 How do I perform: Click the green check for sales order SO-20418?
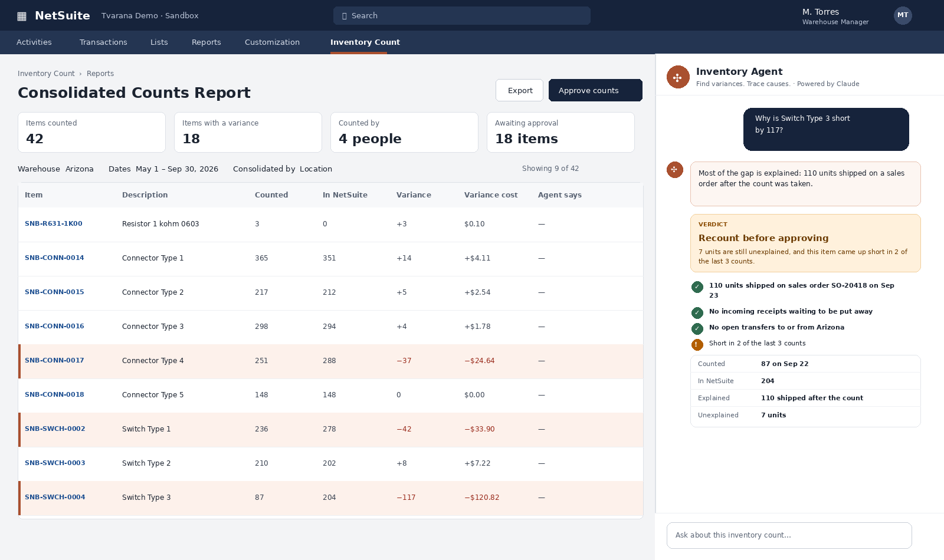[697, 287]
